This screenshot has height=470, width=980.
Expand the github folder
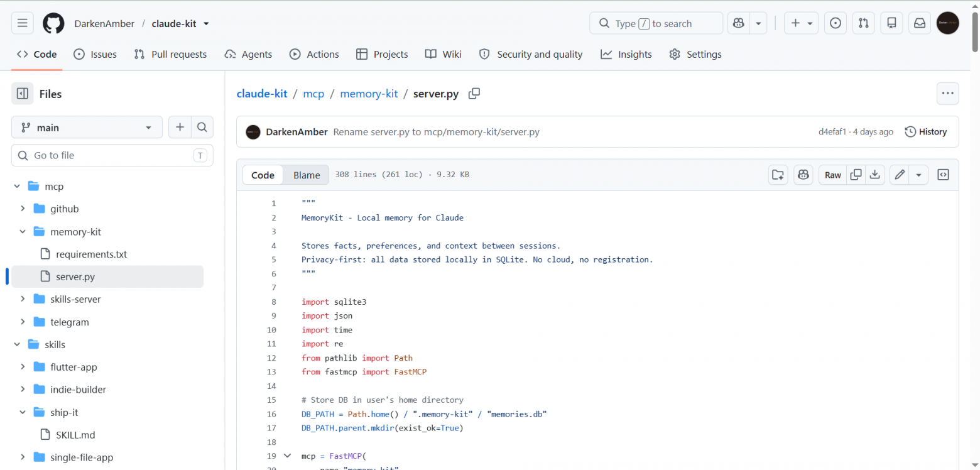pos(23,209)
